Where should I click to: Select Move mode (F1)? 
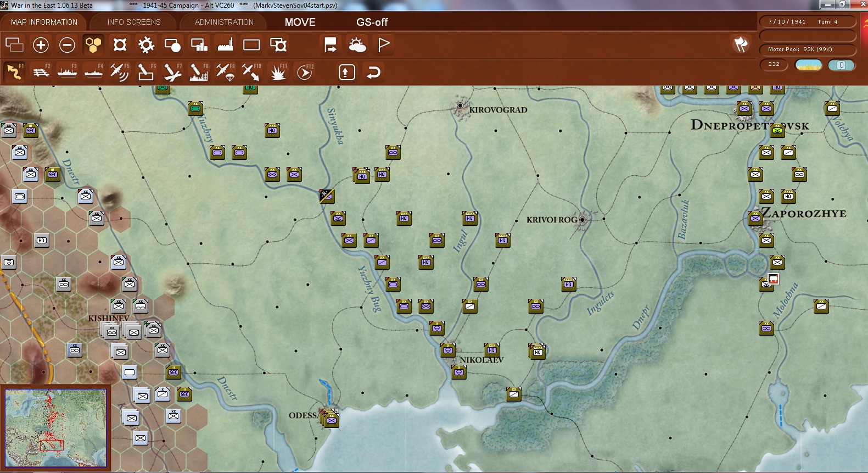tap(14, 72)
